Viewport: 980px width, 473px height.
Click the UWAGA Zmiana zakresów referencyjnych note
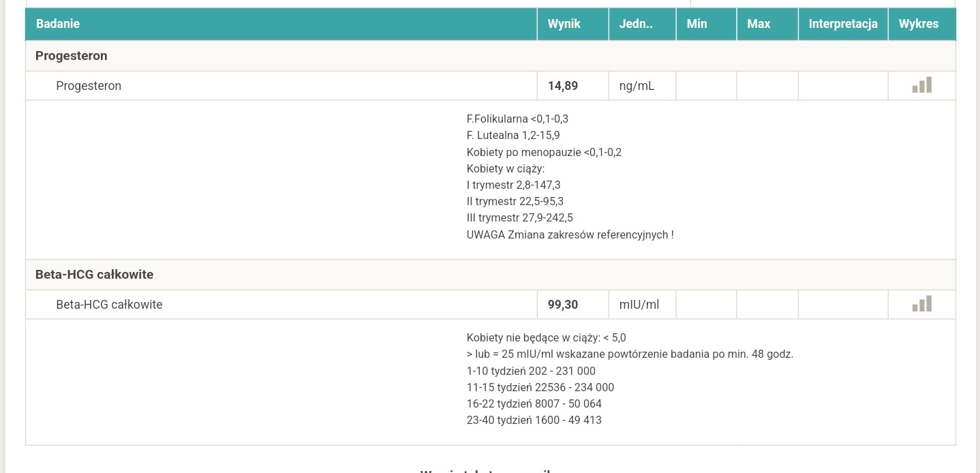click(x=570, y=235)
